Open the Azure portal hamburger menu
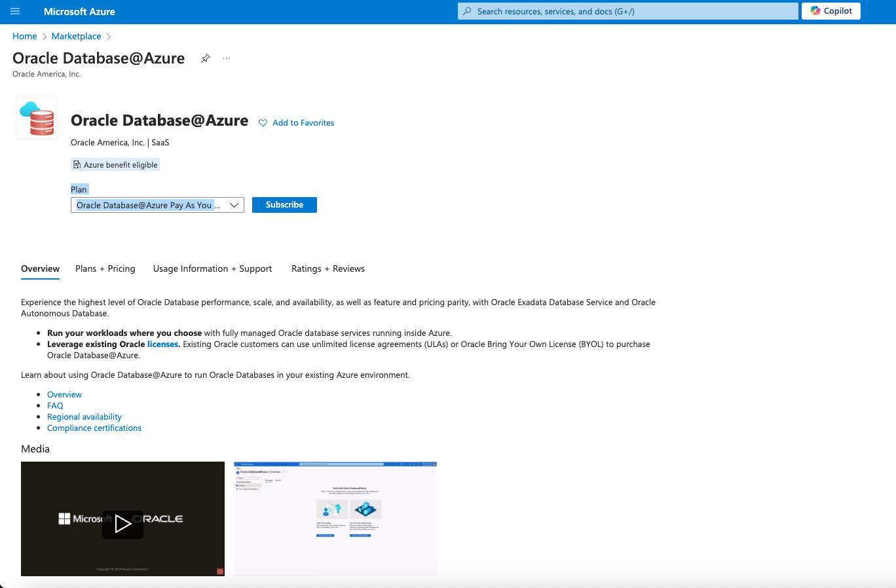 click(14, 11)
